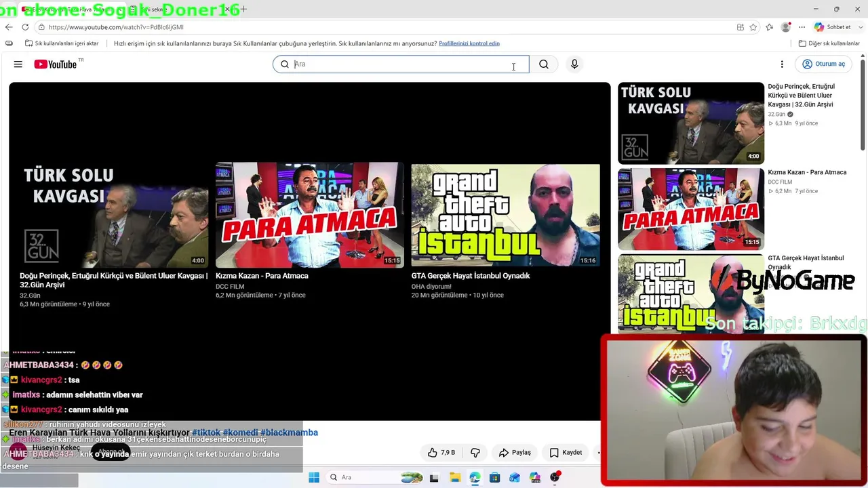Image resolution: width=868 pixels, height=488 pixels.
Task: Click end-screen channel name DCC FILM
Action: pos(230,287)
